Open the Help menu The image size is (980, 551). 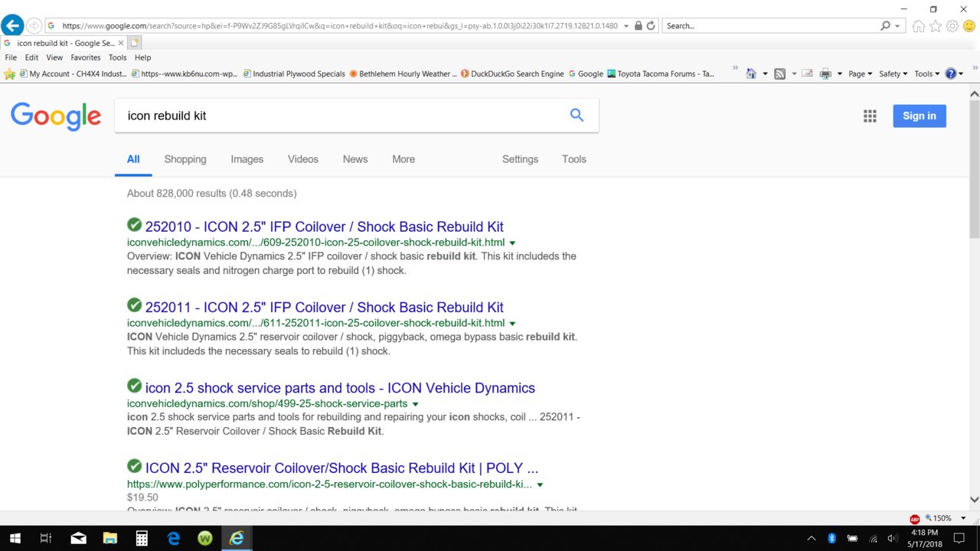pos(142,57)
